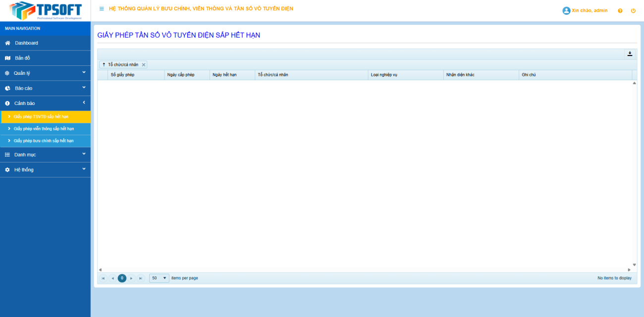Click the export download icon
Viewport: 644px width, 317px height.
[630, 54]
